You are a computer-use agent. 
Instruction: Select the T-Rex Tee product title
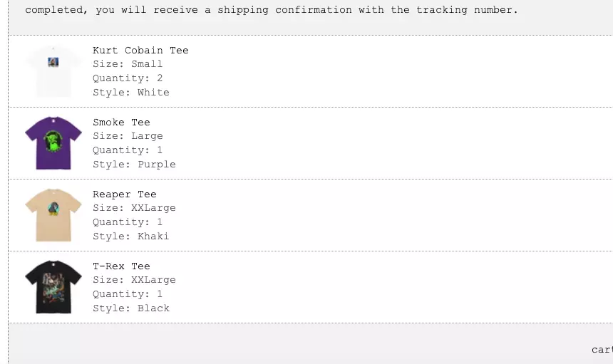[x=121, y=266]
